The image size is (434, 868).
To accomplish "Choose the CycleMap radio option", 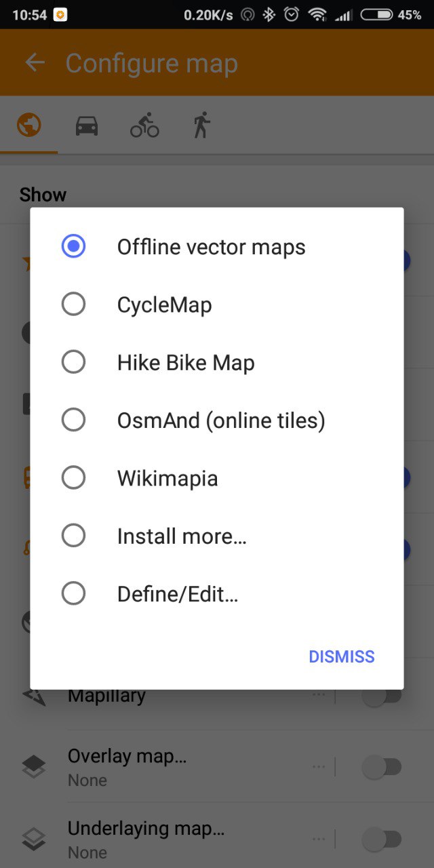I will (73, 304).
